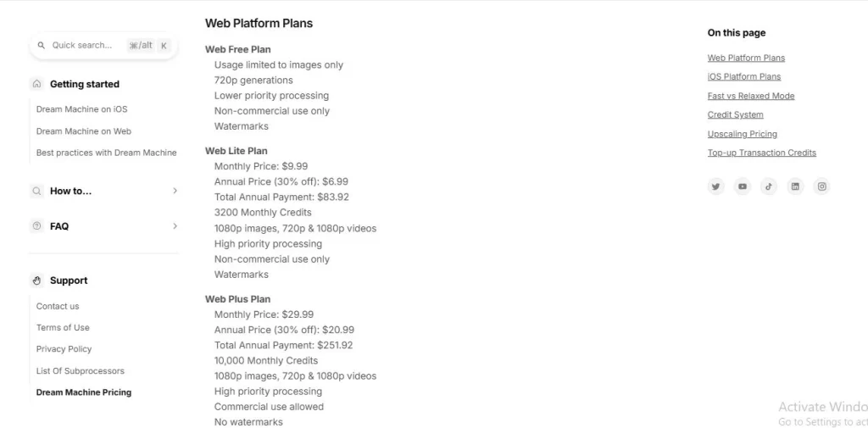Open Dream Machine on iOS page
The height and width of the screenshot is (428, 868).
(x=81, y=109)
